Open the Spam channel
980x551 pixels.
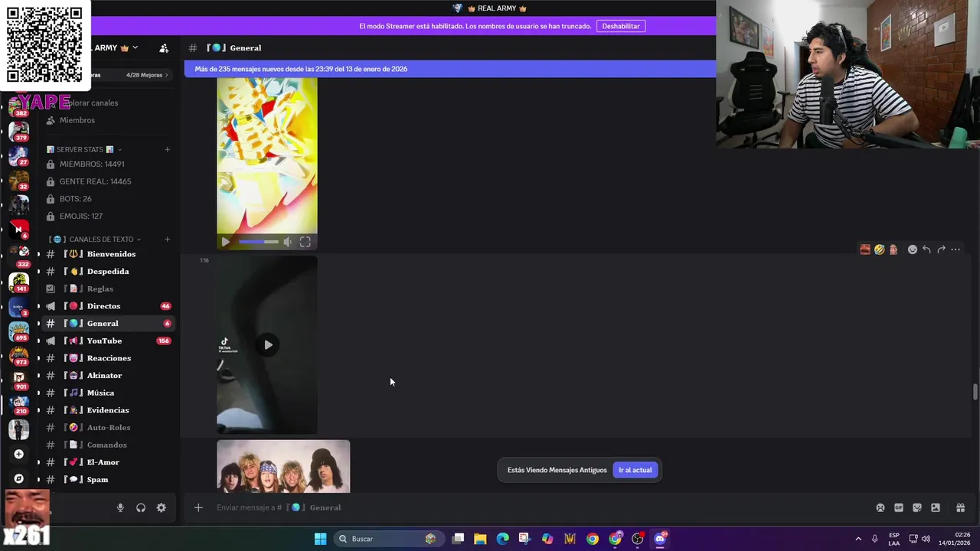[108, 479]
